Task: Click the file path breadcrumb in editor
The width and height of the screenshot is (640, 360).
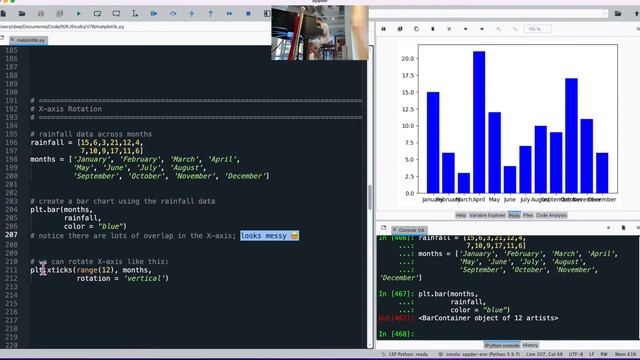Action: (62, 27)
